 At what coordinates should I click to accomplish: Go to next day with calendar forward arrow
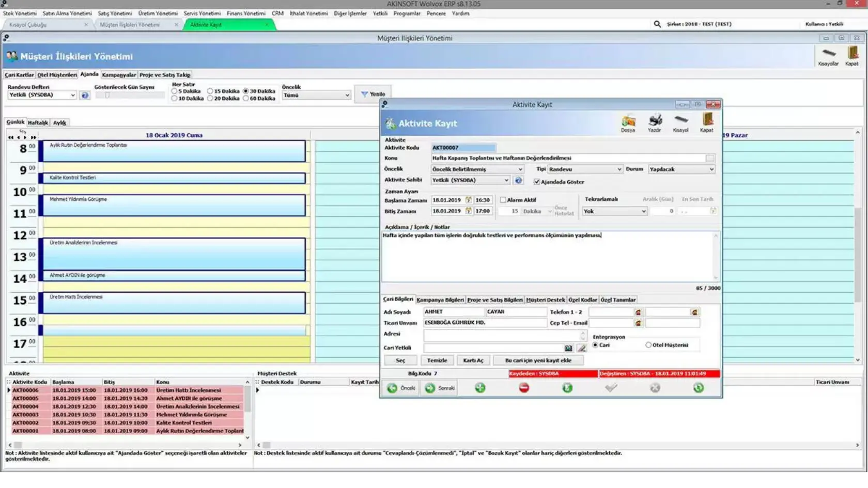(x=25, y=137)
